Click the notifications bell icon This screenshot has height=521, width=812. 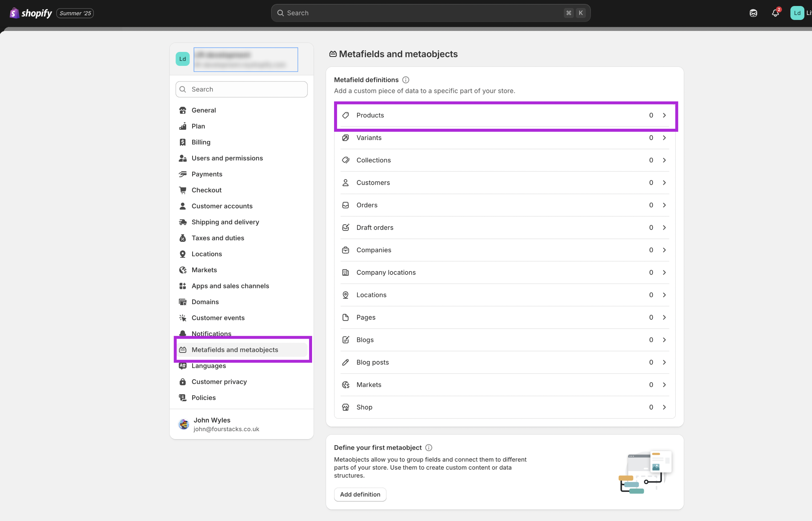pyautogui.click(x=775, y=13)
